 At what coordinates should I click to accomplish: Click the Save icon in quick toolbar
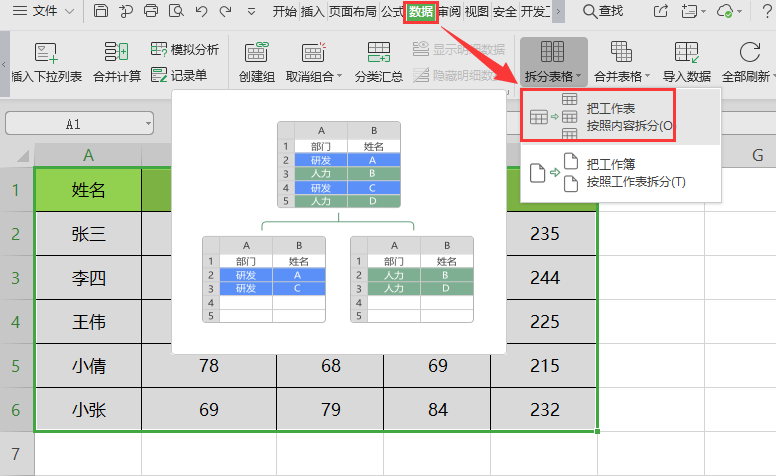(x=101, y=11)
